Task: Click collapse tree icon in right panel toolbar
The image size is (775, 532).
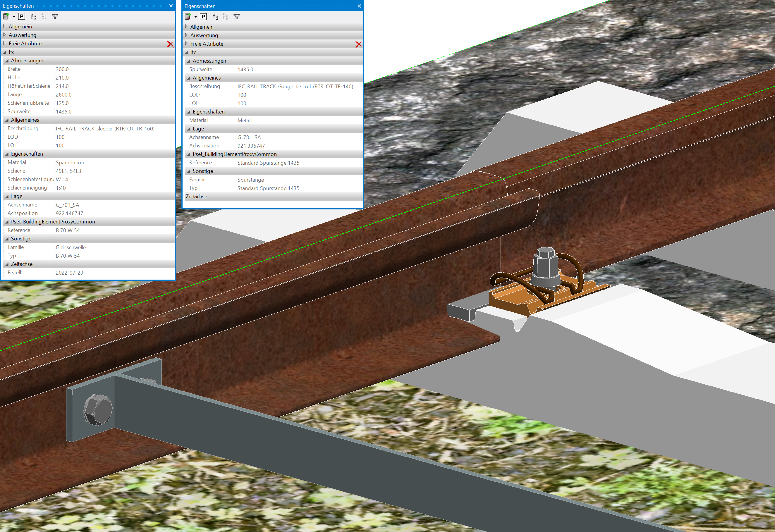Action: [226, 17]
